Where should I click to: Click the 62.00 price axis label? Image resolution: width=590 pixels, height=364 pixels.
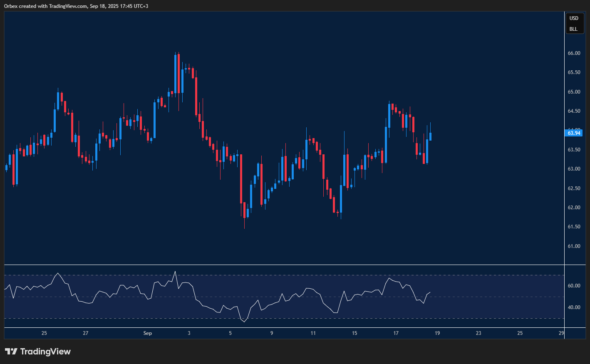point(574,208)
